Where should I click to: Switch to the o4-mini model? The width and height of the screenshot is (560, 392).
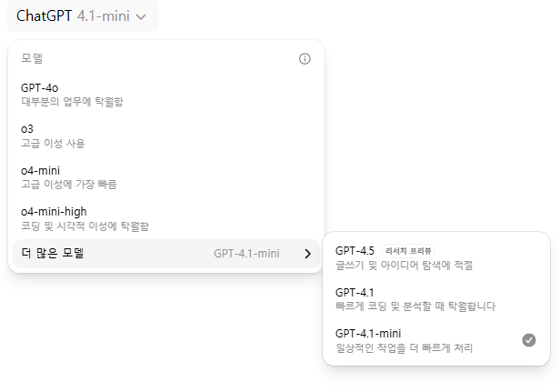(x=166, y=177)
